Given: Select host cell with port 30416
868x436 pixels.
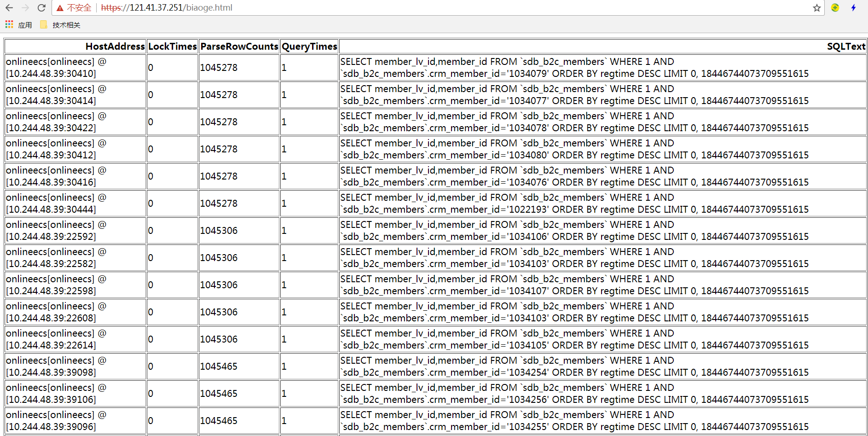Looking at the screenshot, I should point(75,176).
